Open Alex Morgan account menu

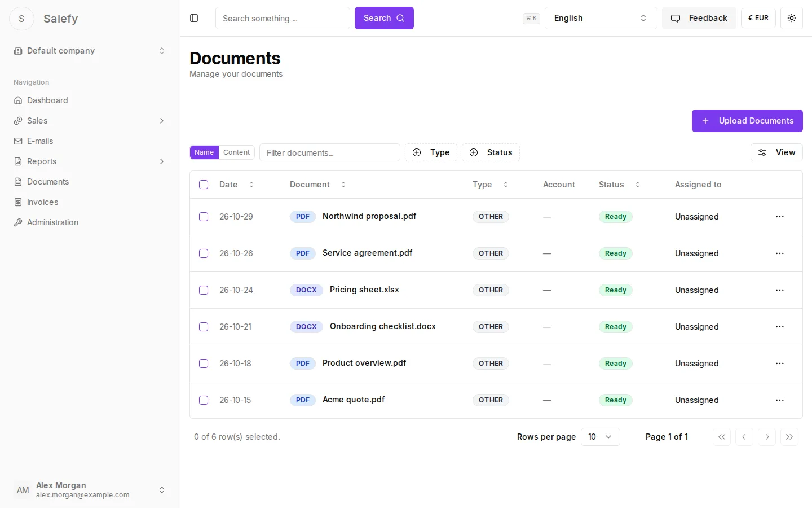(x=90, y=490)
